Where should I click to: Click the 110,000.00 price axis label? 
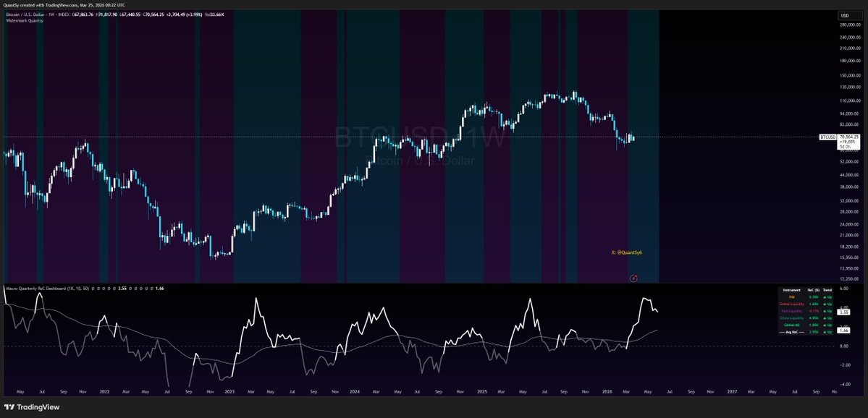point(851,101)
